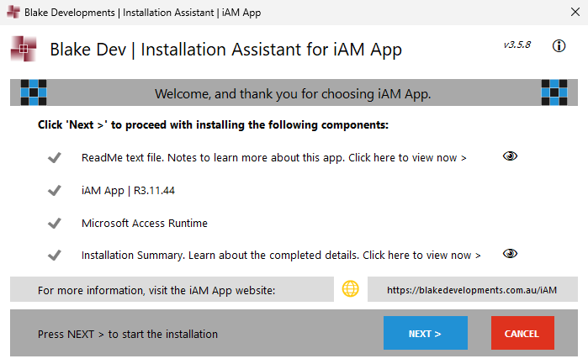Click the title bar app icon

click(12, 13)
